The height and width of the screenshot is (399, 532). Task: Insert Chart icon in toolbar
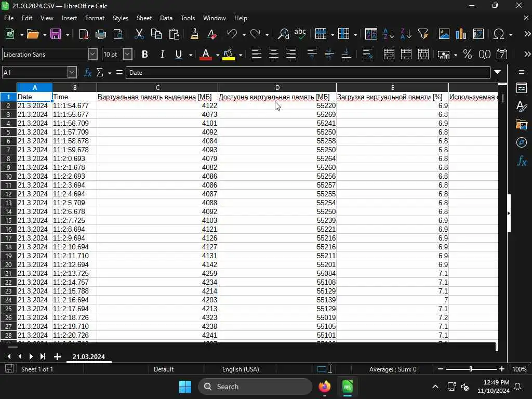[x=461, y=34]
